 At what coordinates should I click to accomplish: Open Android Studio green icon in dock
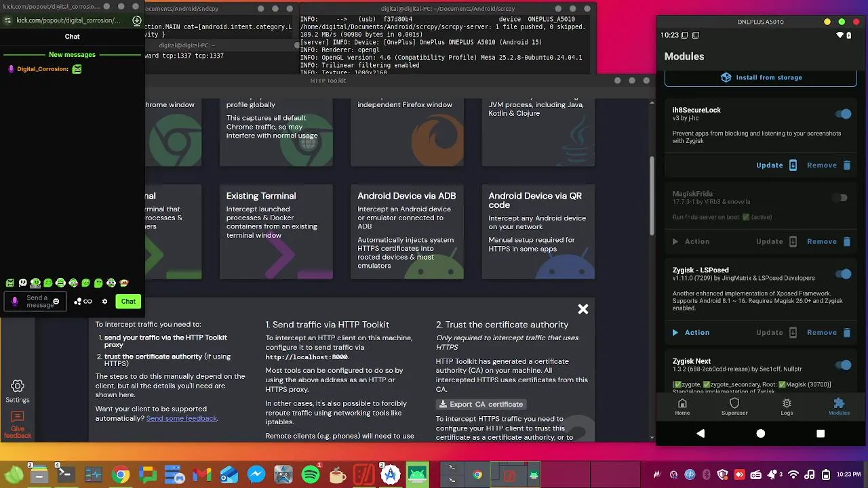coord(418,475)
